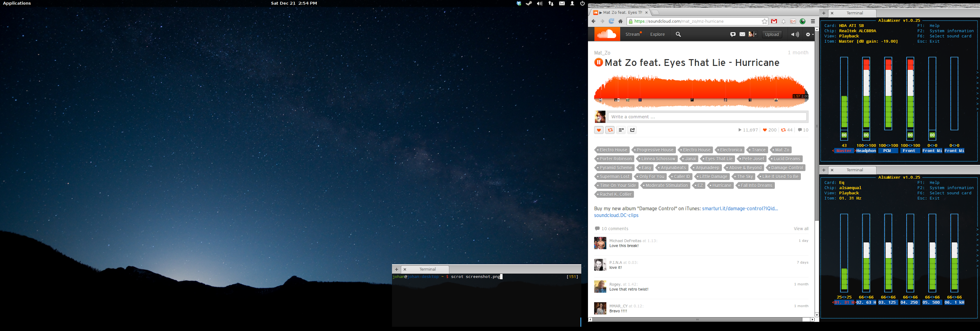Open the Applications menu

pyautogui.click(x=17, y=3)
